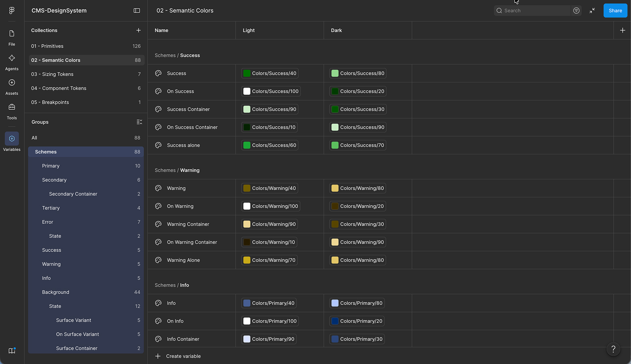This screenshot has height=364, width=631.
Task: Open the Tools panel
Action: [x=12, y=111]
